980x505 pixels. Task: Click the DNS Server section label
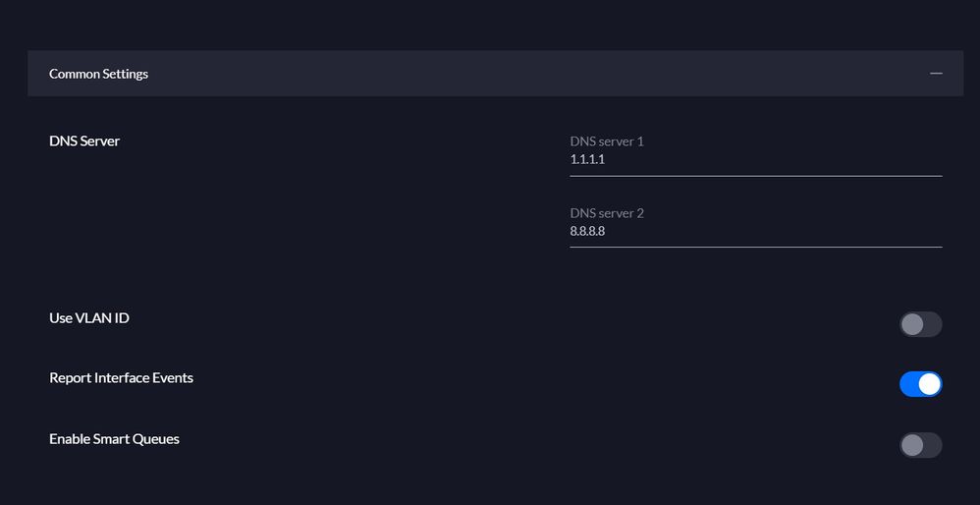(84, 140)
